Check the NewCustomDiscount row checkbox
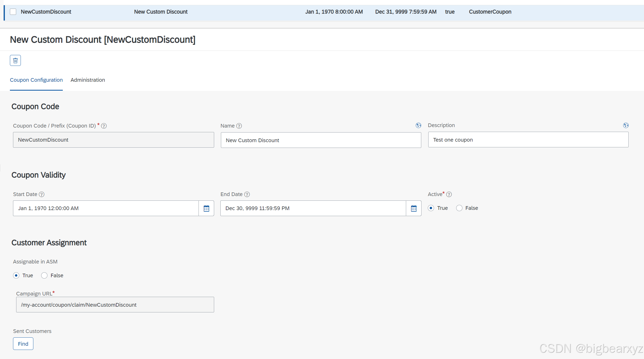Screen dimensions: 644x359 coord(13,12)
